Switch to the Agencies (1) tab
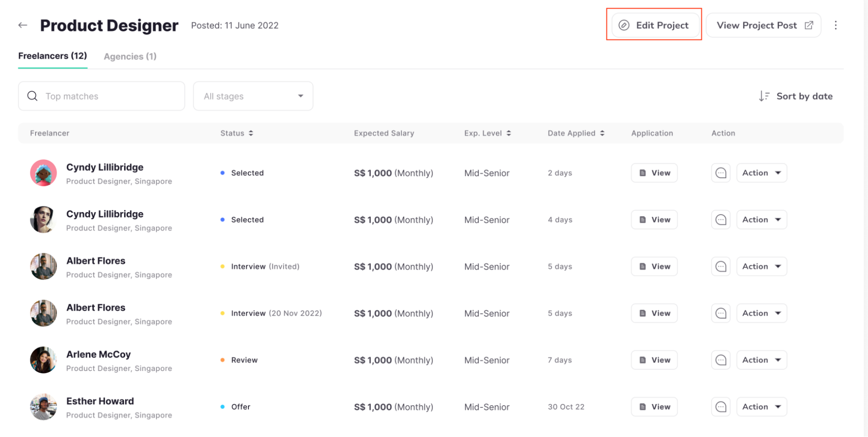This screenshot has height=437, width=868. (130, 56)
